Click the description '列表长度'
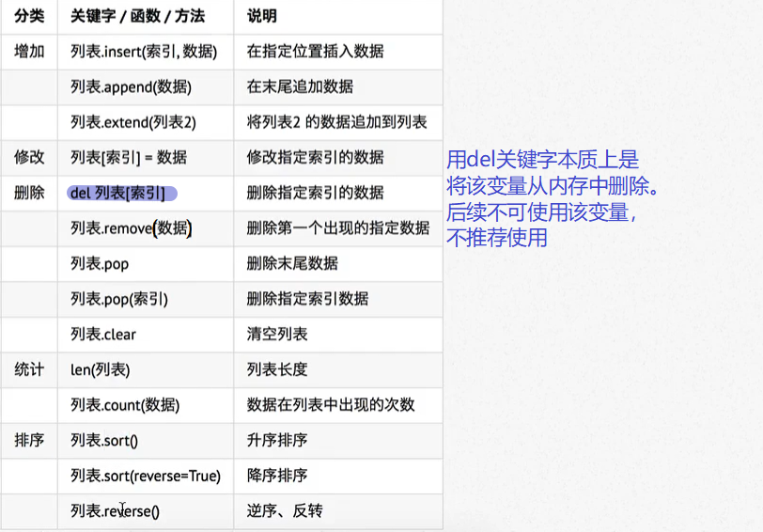This screenshot has height=532, width=763. [x=277, y=369]
